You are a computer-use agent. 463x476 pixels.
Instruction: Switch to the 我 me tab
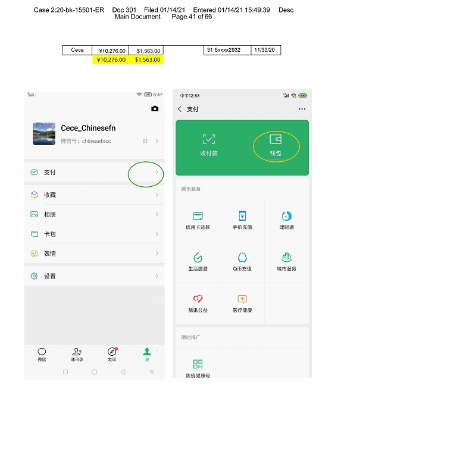point(147,355)
